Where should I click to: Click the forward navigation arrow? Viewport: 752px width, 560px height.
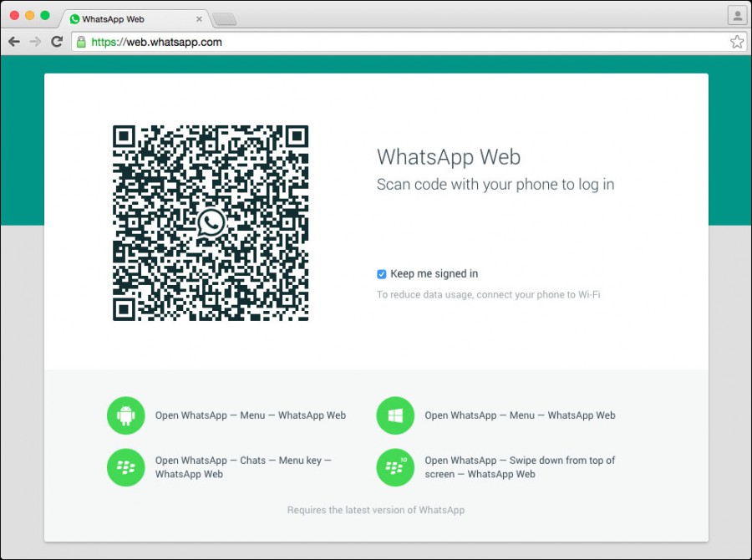(35, 41)
